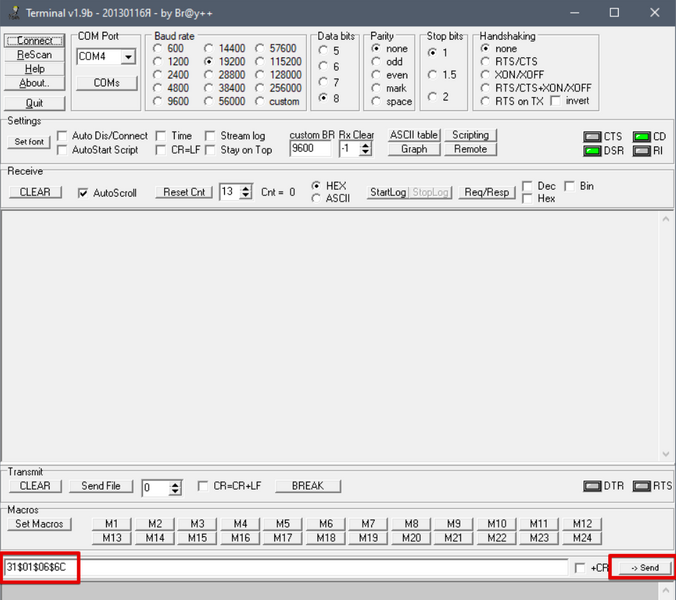Toggle the RTS indicator LED
Image resolution: width=676 pixels, height=600 pixels.
click(642, 486)
